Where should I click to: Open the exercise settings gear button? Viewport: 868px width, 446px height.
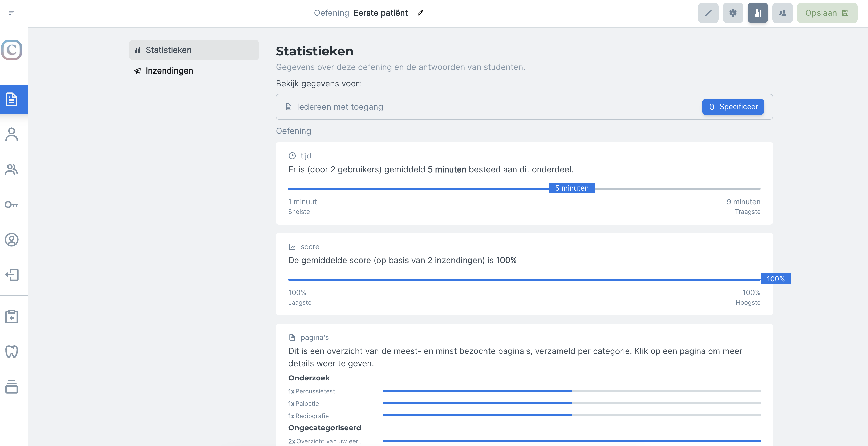pyautogui.click(x=733, y=13)
